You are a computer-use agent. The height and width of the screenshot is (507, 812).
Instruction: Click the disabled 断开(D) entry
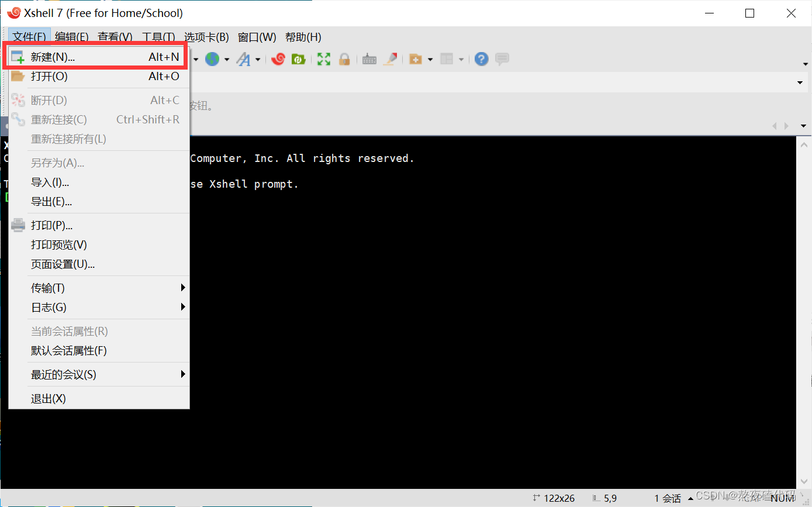[x=99, y=101]
